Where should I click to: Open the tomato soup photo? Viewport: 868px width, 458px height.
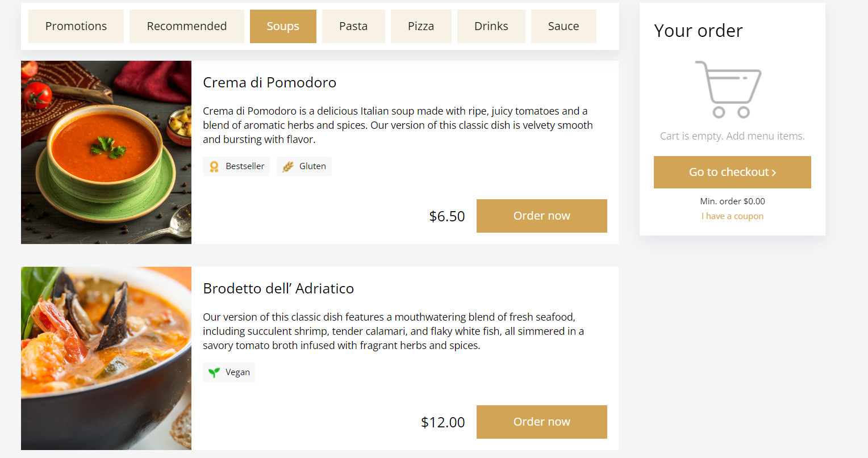pos(106,152)
